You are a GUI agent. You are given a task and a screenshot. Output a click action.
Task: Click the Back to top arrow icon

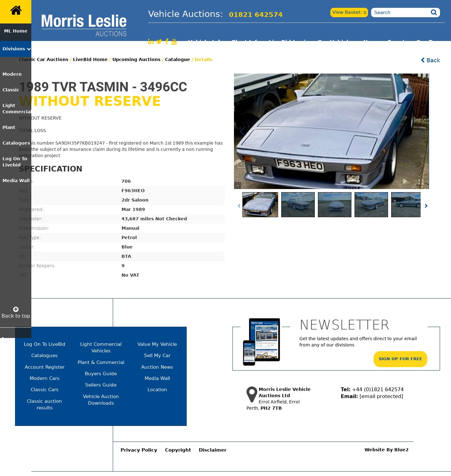[16, 309]
